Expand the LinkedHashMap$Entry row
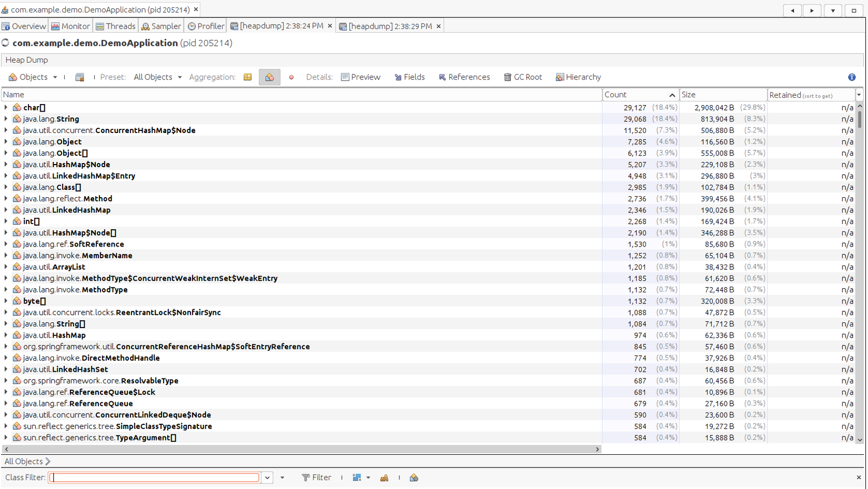The height and width of the screenshot is (489, 868). pos(6,176)
